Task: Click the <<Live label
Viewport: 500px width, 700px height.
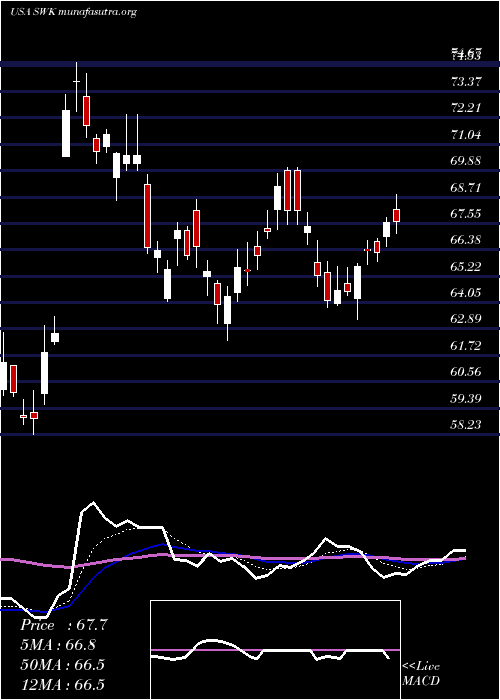Action: [x=421, y=667]
